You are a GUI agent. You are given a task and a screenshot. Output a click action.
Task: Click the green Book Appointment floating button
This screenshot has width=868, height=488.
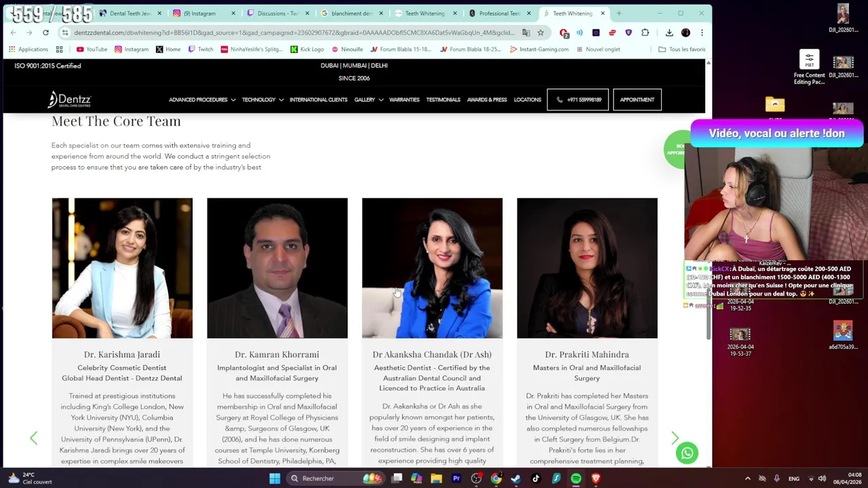tap(675, 149)
